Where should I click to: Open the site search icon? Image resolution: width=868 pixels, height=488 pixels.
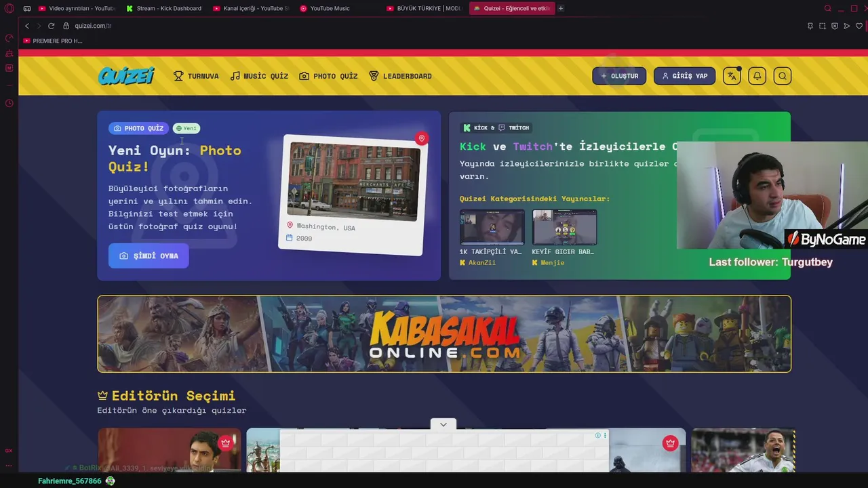tap(783, 76)
